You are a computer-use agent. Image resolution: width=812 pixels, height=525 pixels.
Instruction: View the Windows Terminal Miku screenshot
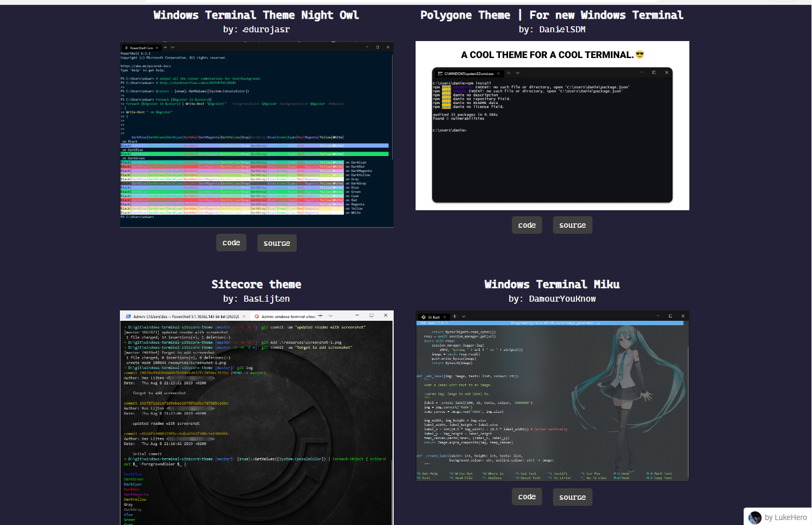[552, 396]
